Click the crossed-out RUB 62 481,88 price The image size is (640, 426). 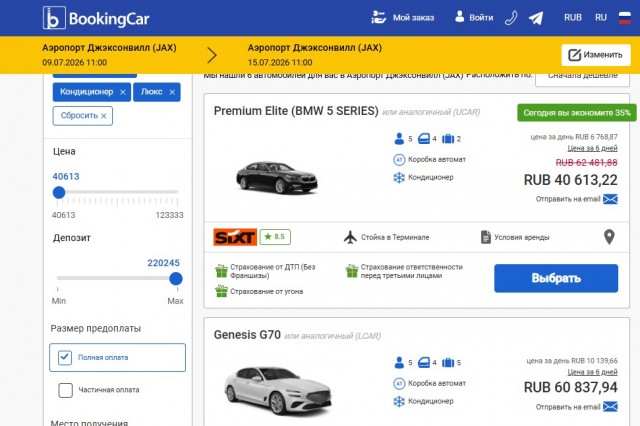pyautogui.click(x=587, y=163)
